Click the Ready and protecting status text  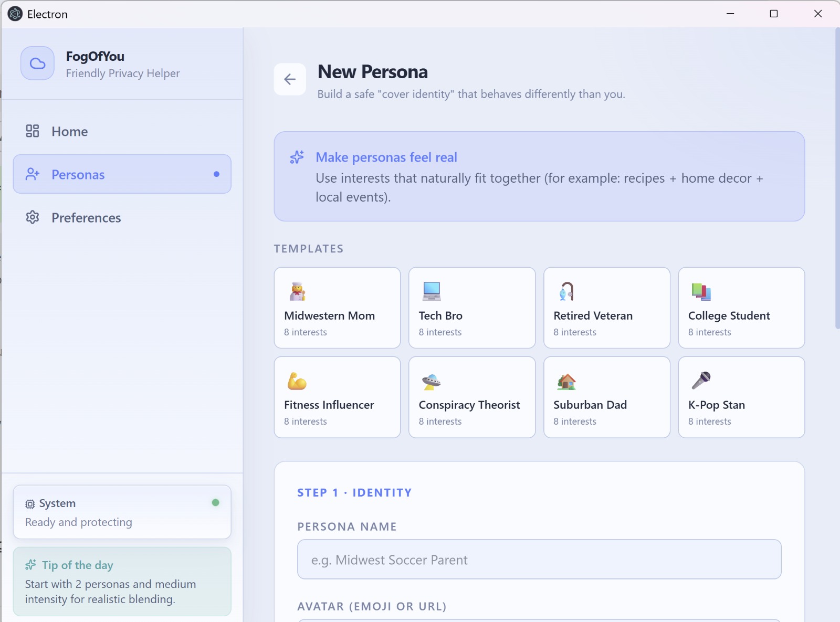point(79,522)
